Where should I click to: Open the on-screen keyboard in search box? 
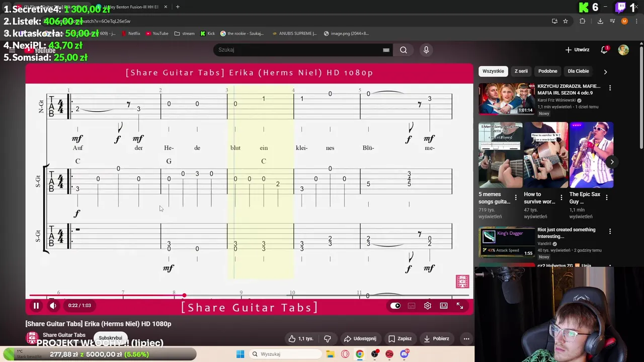[x=386, y=50]
